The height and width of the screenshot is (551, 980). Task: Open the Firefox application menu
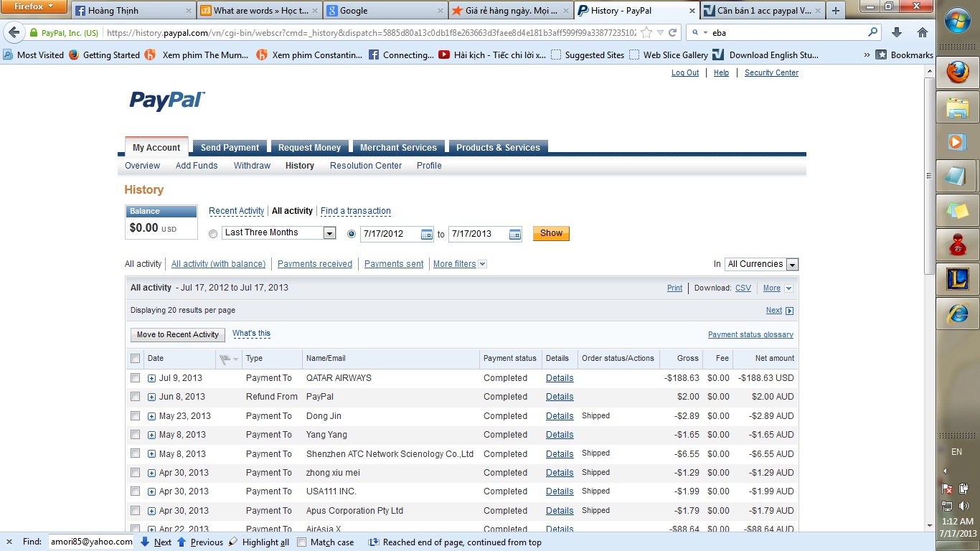(x=34, y=7)
